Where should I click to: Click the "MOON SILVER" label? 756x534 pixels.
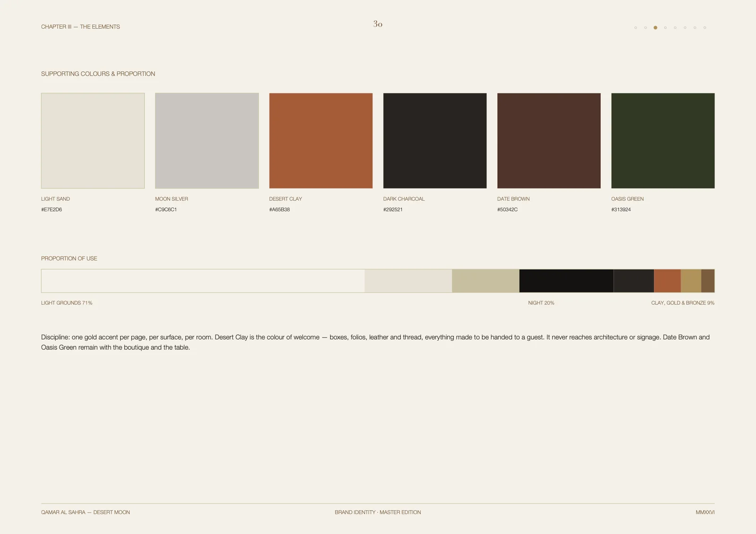coord(172,199)
